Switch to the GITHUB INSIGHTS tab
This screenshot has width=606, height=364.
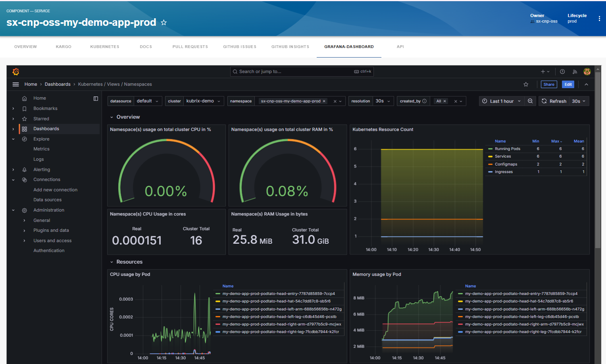(290, 47)
